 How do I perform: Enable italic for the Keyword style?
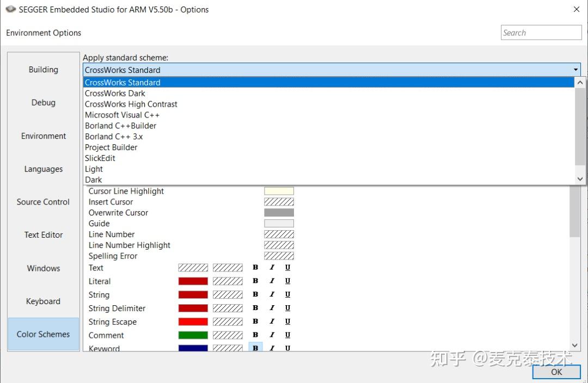pyautogui.click(x=272, y=348)
